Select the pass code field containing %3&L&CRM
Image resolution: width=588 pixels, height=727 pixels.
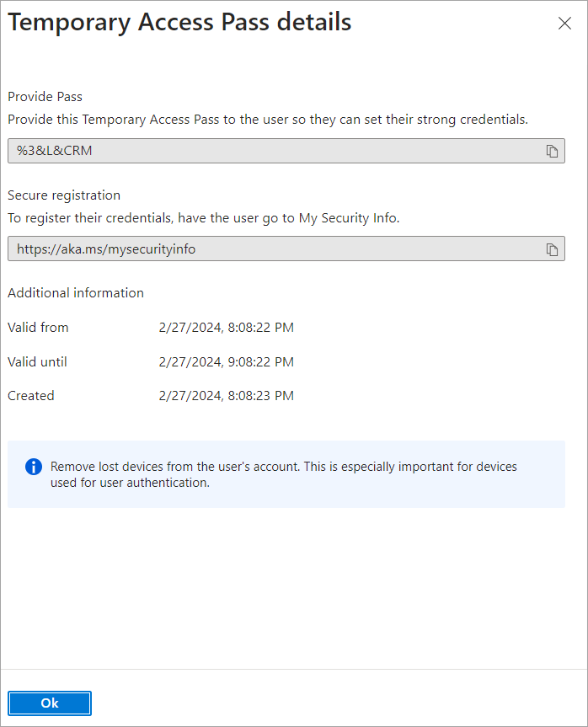pos(253,151)
